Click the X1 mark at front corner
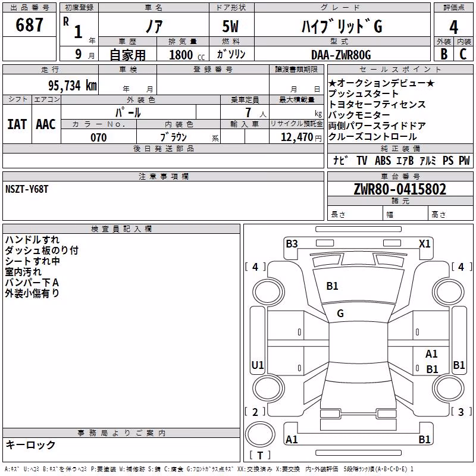Viewport: 476px width, 476px height. pos(424,244)
